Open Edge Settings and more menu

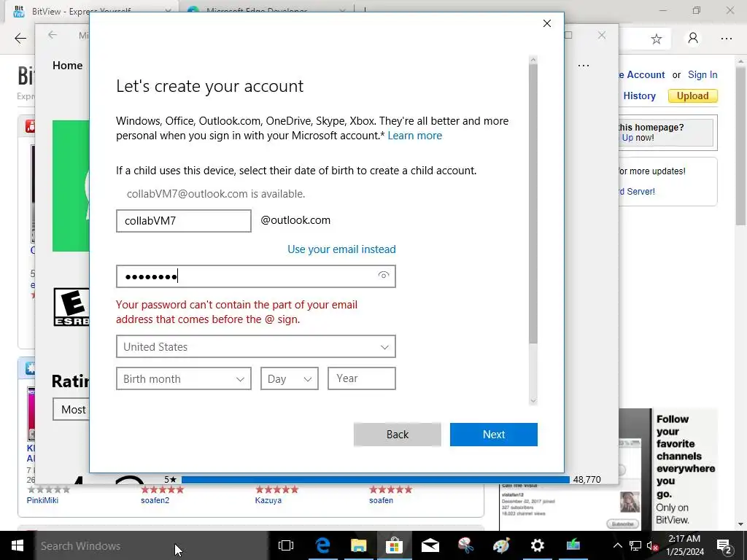click(727, 39)
